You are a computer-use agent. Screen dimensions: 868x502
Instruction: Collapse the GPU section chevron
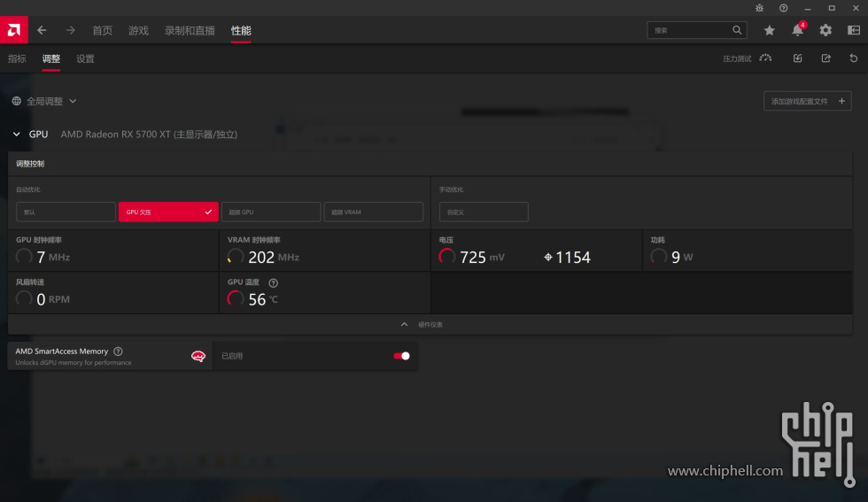point(17,134)
